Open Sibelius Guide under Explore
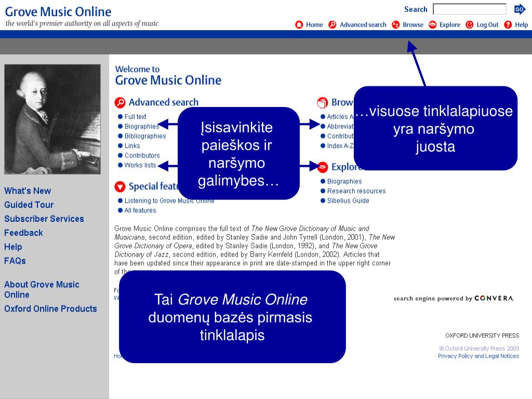This screenshot has height=399, width=532. click(x=348, y=201)
